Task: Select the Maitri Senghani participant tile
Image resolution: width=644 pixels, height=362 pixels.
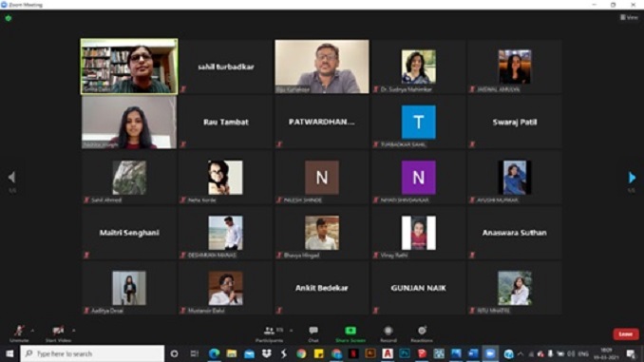Action: click(x=129, y=233)
